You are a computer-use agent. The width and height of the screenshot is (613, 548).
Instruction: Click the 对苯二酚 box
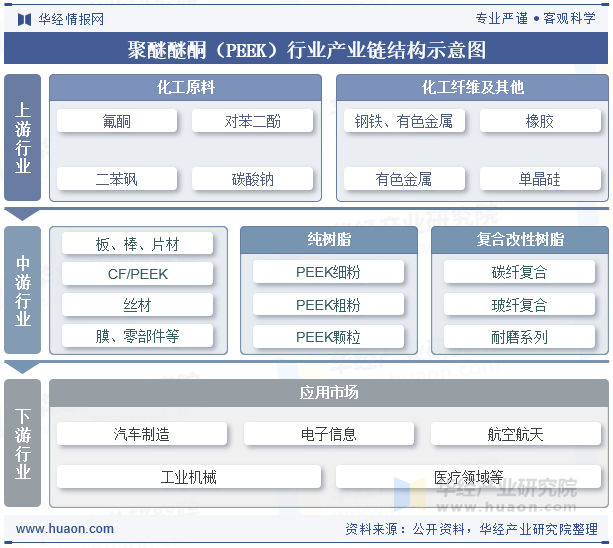click(x=252, y=121)
